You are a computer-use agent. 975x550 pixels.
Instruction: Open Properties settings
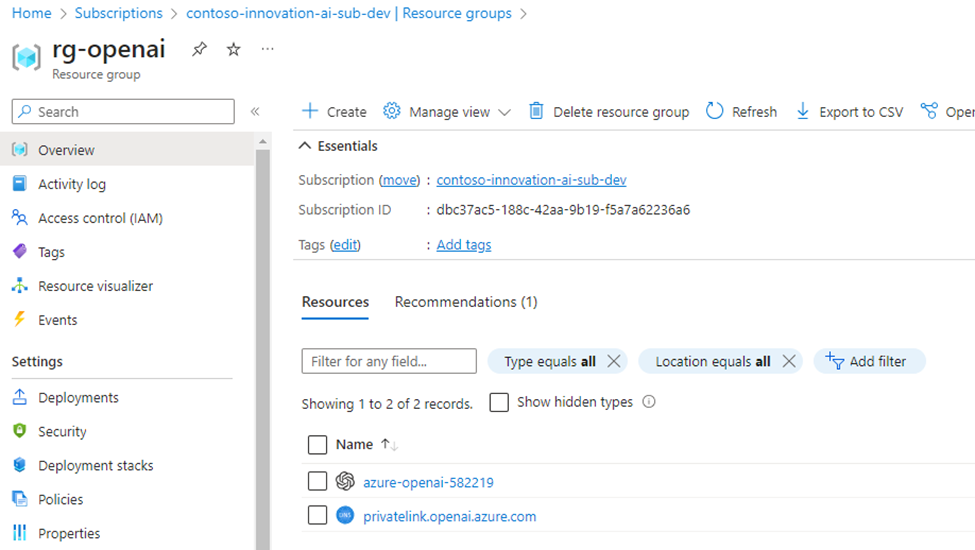pos(69,534)
